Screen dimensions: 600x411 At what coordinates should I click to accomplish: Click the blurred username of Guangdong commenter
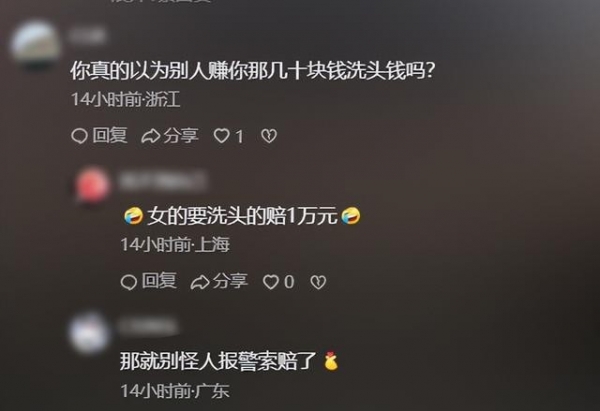(x=148, y=327)
